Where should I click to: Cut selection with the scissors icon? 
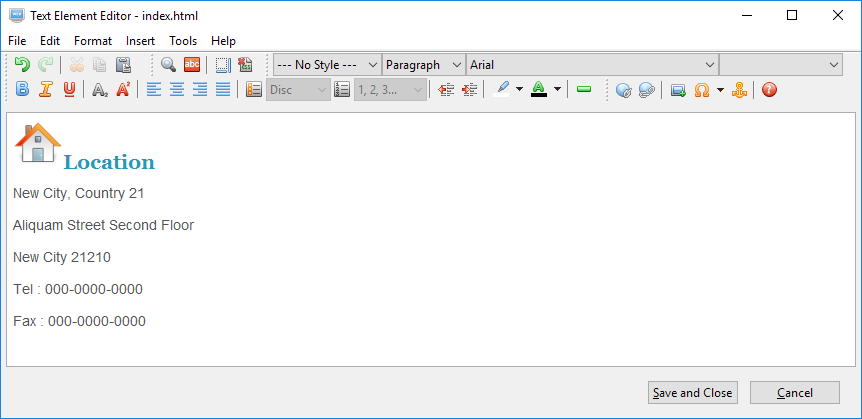pos(77,65)
